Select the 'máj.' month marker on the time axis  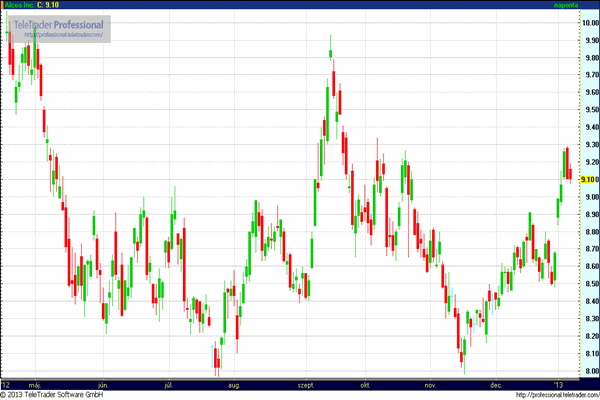tap(36, 384)
